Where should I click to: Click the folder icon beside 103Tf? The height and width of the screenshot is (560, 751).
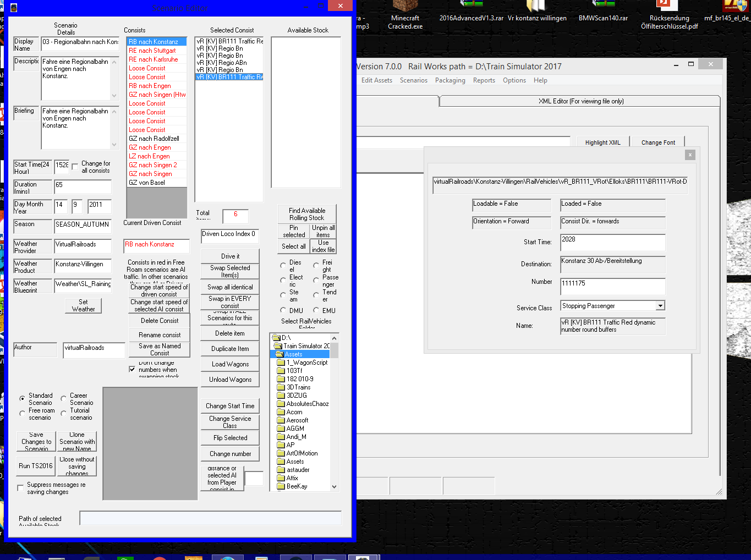pyautogui.click(x=281, y=371)
